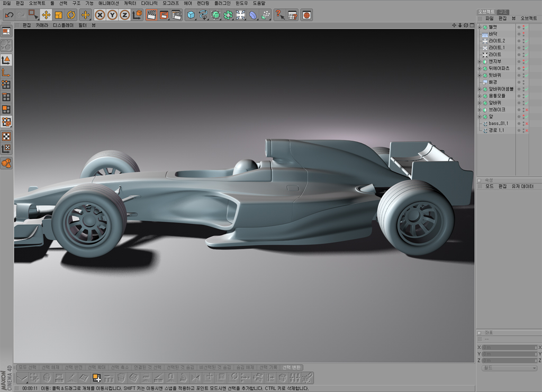This screenshot has height=392, width=542.
Task: Add a Cube primitive object
Action: click(191, 15)
